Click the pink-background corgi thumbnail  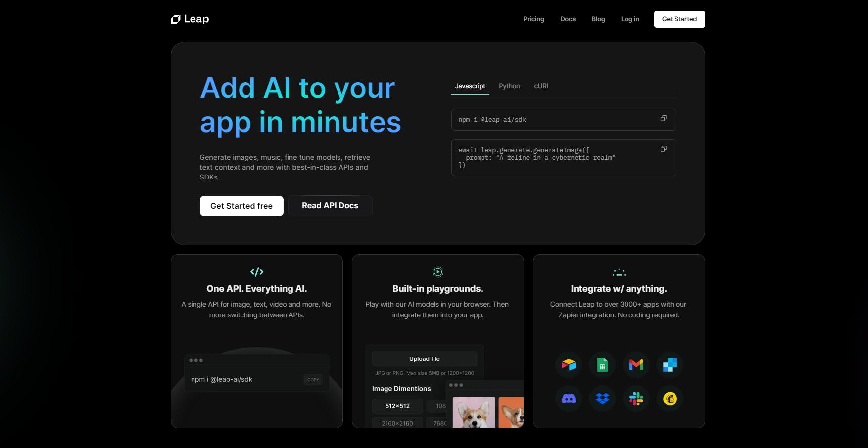pyautogui.click(x=474, y=412)
